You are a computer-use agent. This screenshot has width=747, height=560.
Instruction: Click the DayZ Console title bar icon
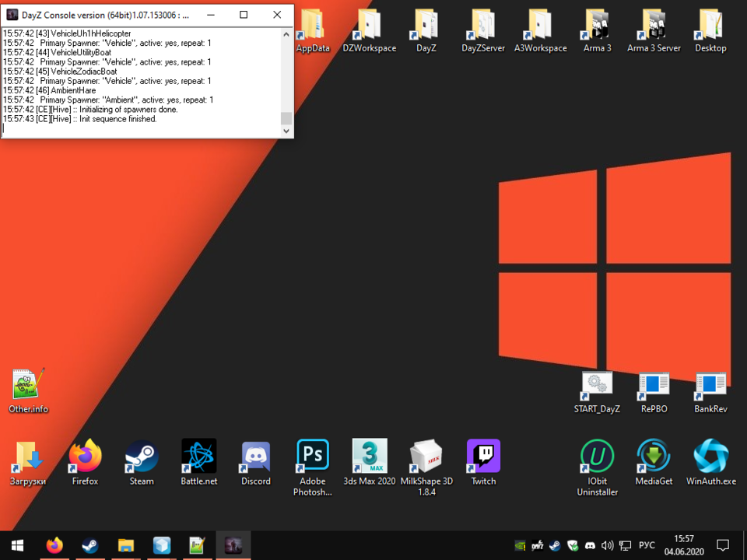tap(12, 15)
